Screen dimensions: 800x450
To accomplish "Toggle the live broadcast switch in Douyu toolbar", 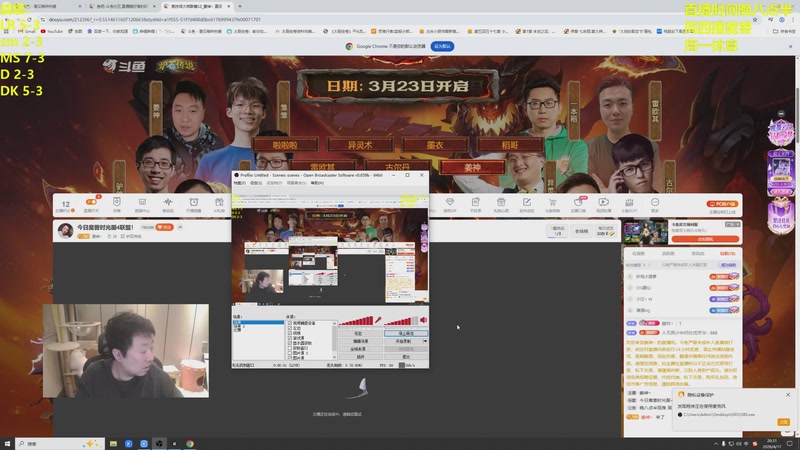I will point(91,202).
